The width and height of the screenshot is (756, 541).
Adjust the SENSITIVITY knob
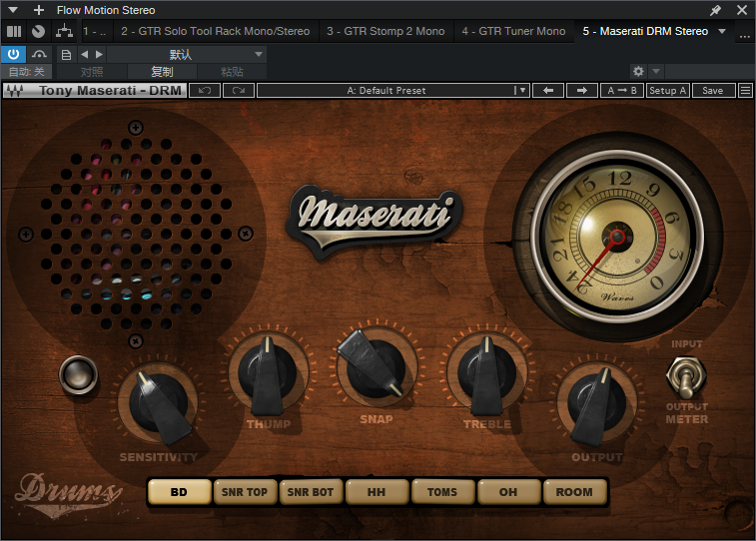coord(159,403)
